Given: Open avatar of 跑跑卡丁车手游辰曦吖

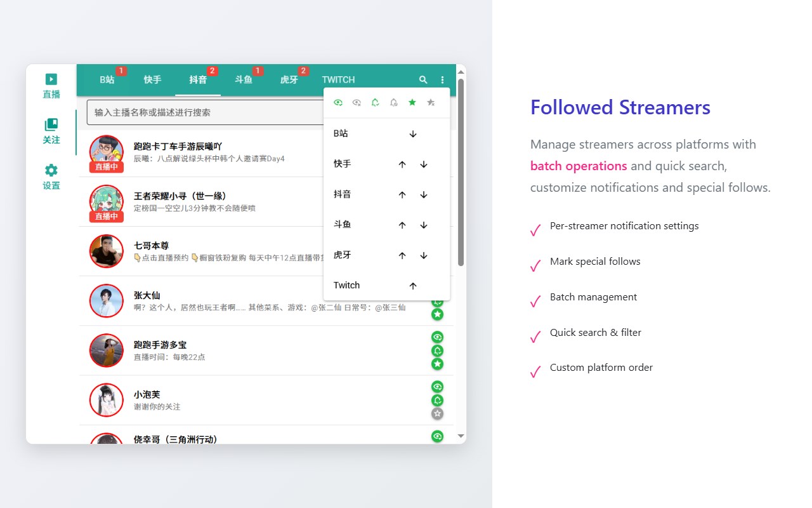Looking at the screenshot, I should point(107,152).
